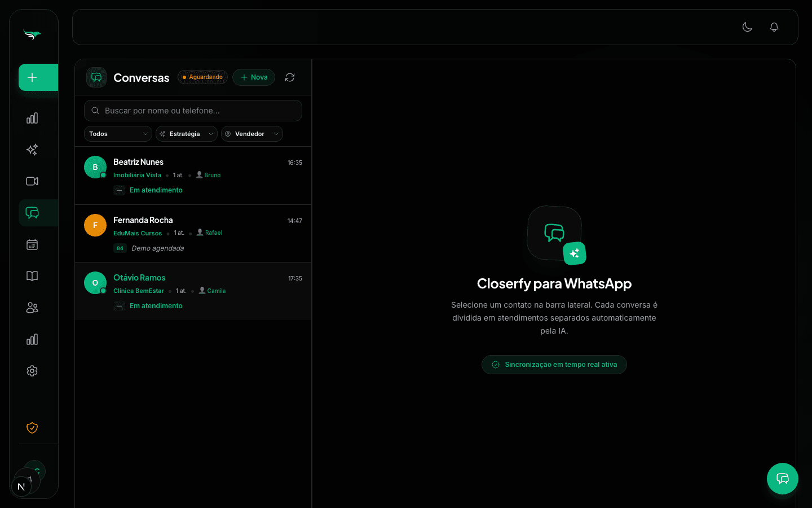Click seller name Bruno
The height and width of the screenshot is (508, 812).
[x=213, y=175]
